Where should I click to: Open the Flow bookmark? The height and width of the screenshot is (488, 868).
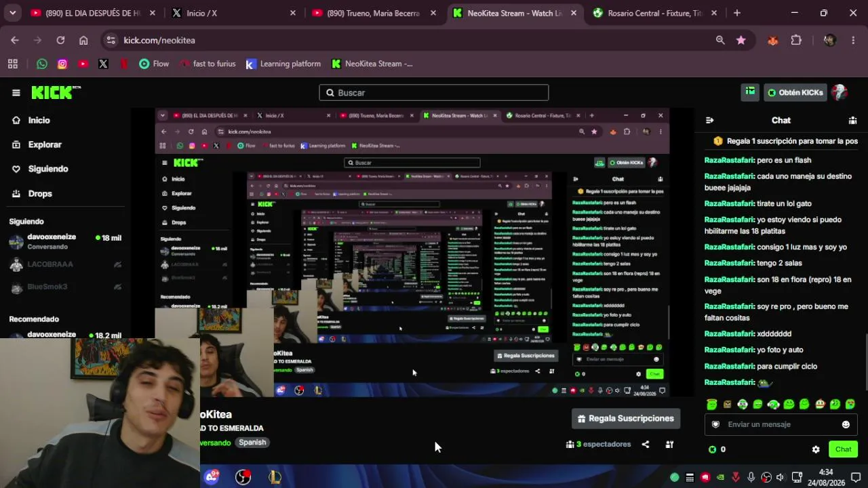point(154,64)
